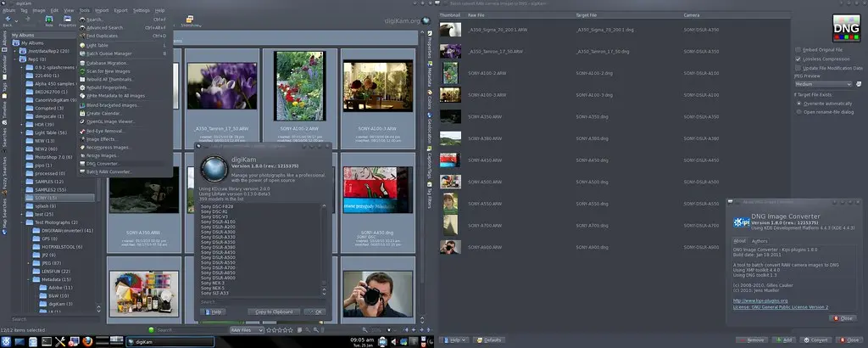Collapse the Rep1 album tree node

click(x=15, y=59)
